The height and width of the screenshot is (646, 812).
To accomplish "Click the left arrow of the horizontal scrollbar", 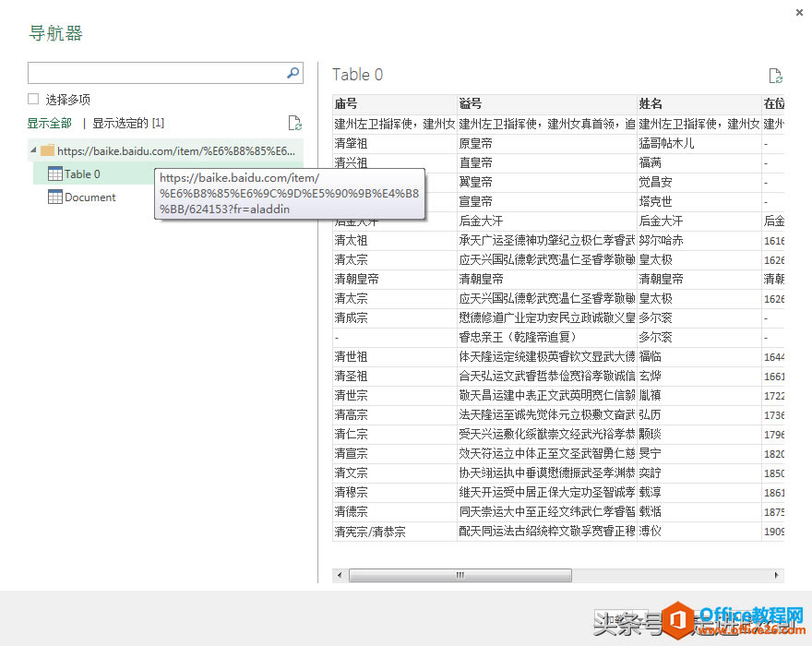I will click(340, 575).
